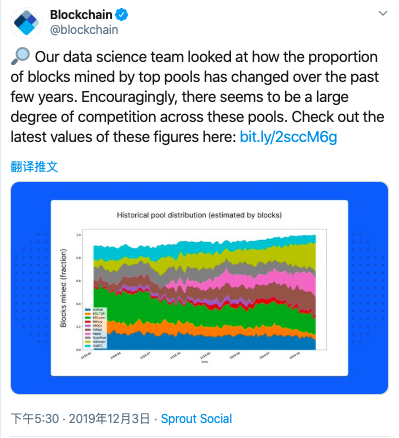Click the 翻译推文 translate tweet link
This screenshot has width=399, height=438.
34,166
